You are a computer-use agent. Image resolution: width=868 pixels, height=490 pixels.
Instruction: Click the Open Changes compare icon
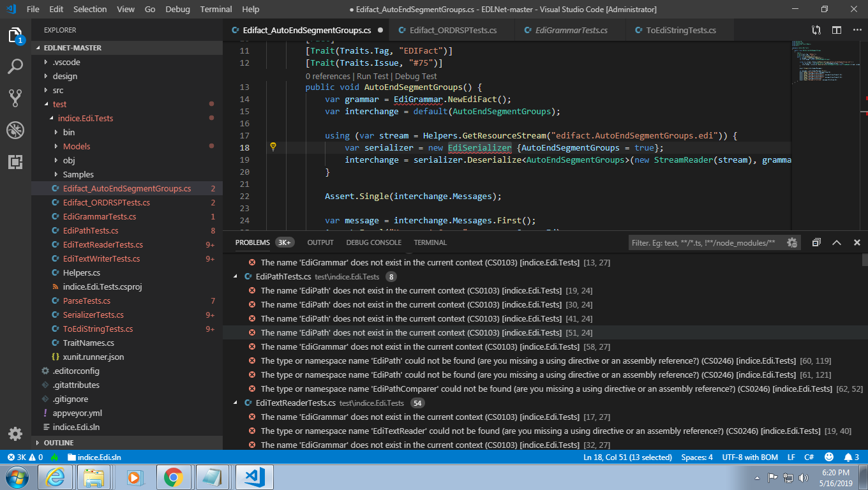point(816,30)
